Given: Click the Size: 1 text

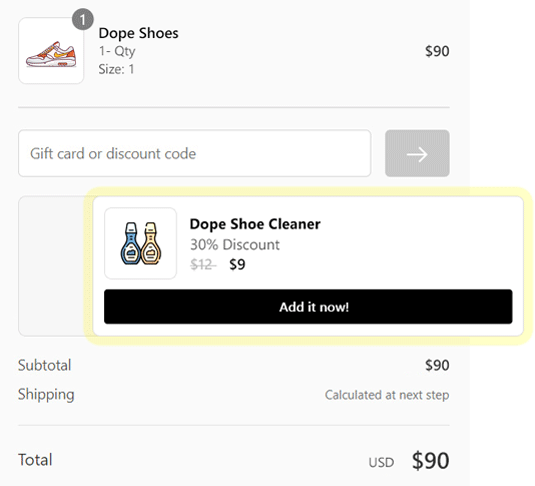Looking at the screenshot, I should click(x=116, y=69).
